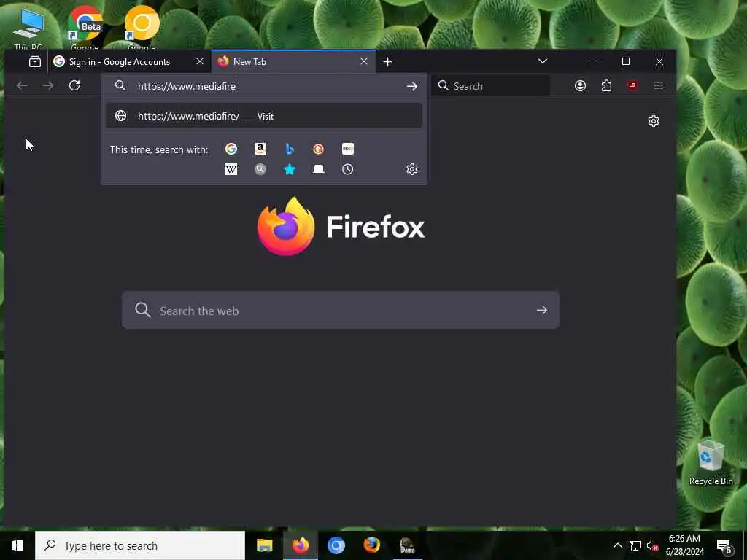Viewport: 747px width, 560px height.
Task: Search this time with Amazon icon
Action: point(260,149)
